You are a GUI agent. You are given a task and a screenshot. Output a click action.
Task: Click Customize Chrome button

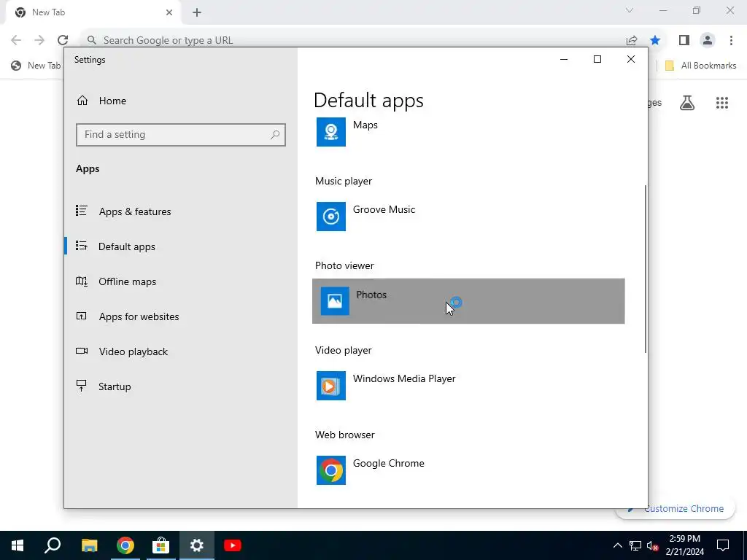(676, 508)
